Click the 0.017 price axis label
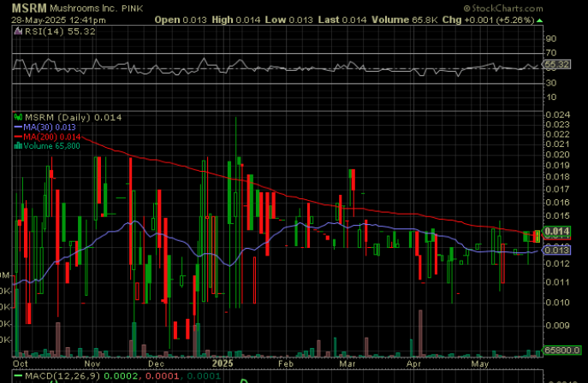This screenshot has height=383, width=588. [558, 189]
